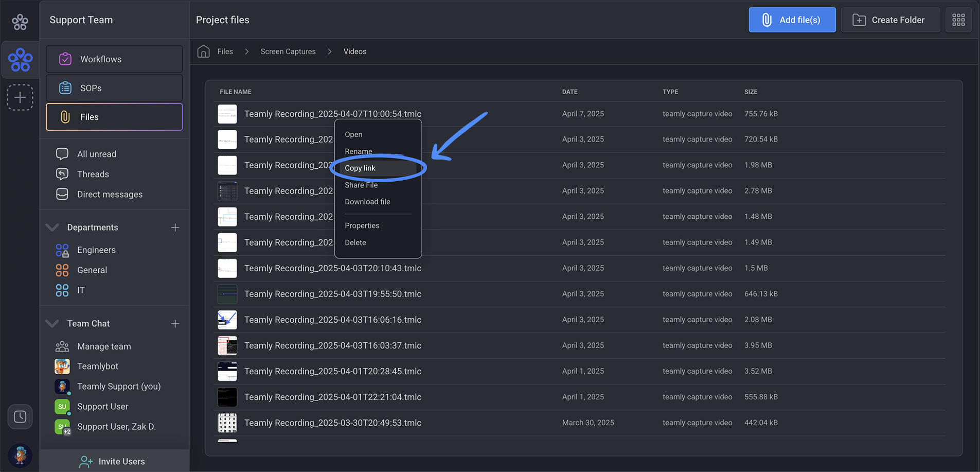The image size is (980, 472).
Task: Click the Support User, Zak D. group avatar
Action: pyautogui.click(x=62, y=427)
